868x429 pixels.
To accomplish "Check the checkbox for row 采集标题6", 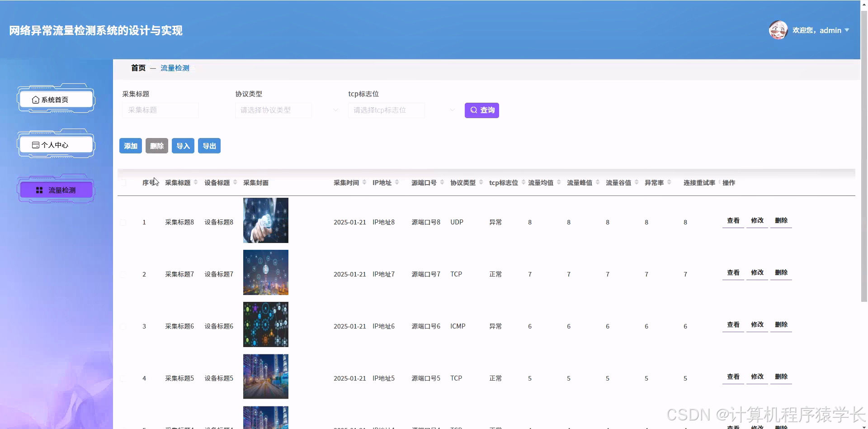I will 123,326.
